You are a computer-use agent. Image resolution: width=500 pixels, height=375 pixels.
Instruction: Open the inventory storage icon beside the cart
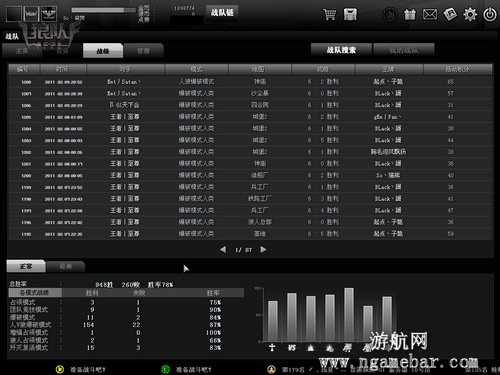350,14
